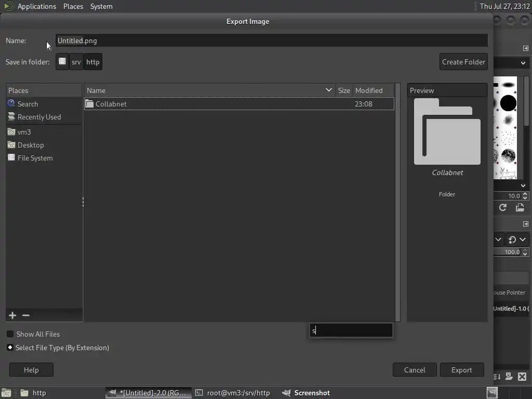Remove selected bookmark with minus icon
The height and width of the screenshot is (399, 532).
click(26, 315)
